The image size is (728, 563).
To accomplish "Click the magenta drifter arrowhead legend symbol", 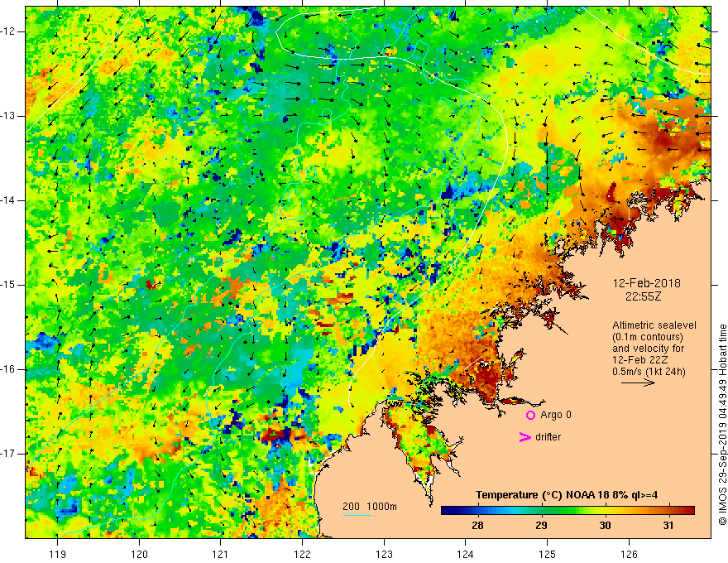I will [524, 437].
